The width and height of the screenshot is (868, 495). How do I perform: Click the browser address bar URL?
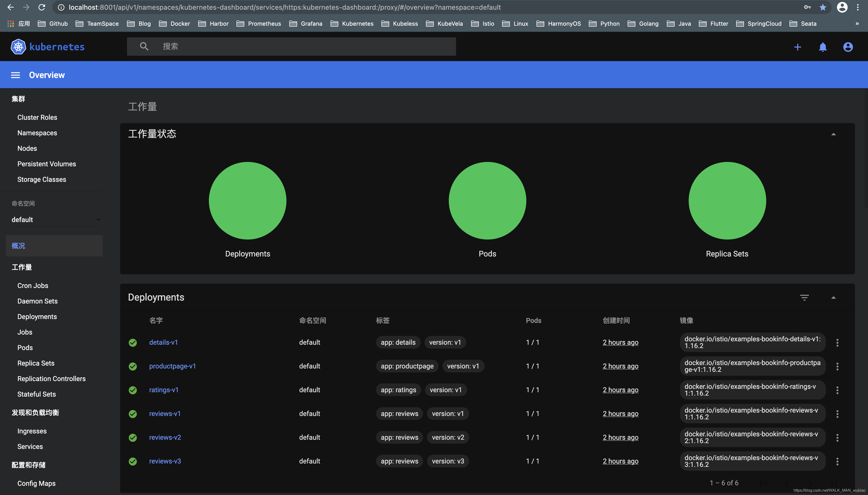point(284,7)
